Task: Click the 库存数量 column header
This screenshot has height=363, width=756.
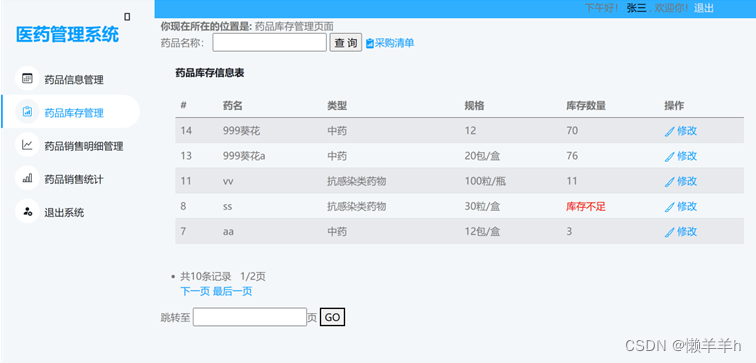Action: [x=586, y=106]
